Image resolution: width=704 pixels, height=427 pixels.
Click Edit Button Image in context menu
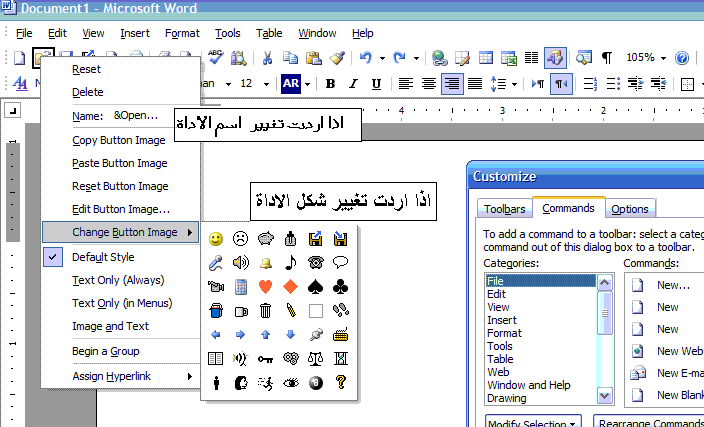pos(120,209)
